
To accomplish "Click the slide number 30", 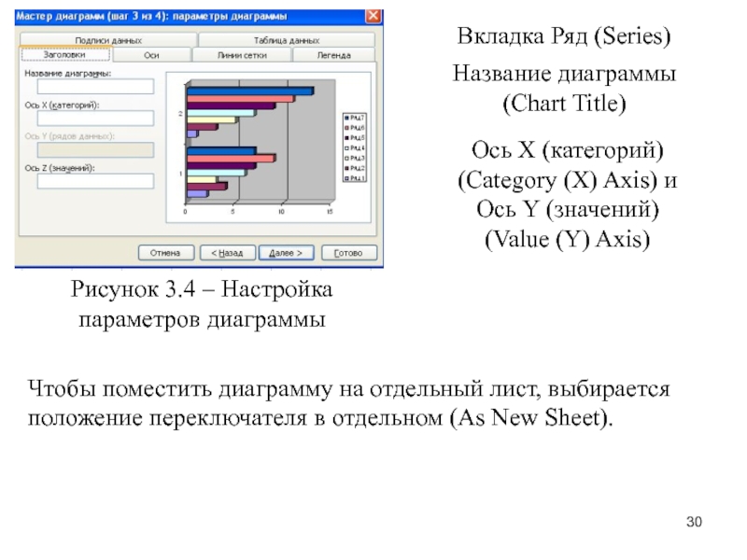I will [693, 521].
